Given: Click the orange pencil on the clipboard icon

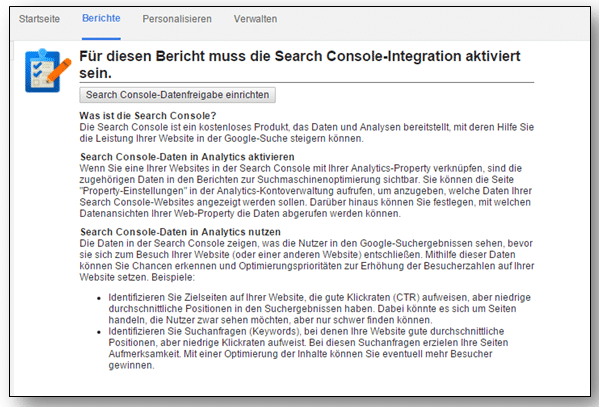Looking at the screenshot, I should click(60, 70).
